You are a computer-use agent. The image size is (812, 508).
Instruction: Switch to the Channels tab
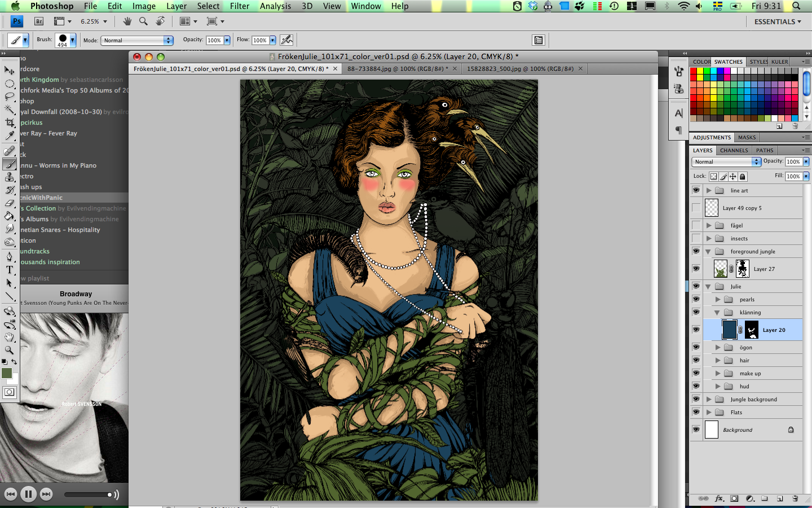pos(734,150)
